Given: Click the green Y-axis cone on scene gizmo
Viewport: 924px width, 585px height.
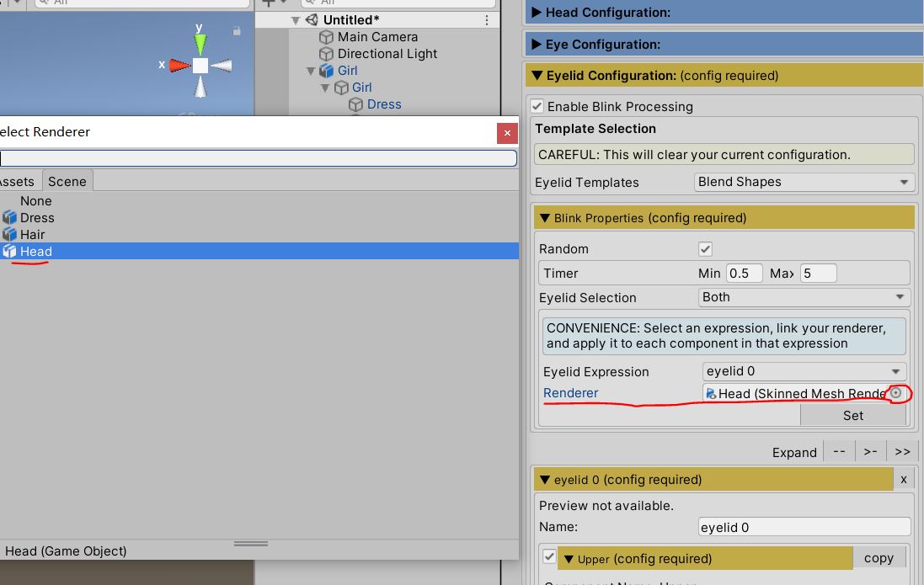Looking at the screenshot, I should point(200,44).
